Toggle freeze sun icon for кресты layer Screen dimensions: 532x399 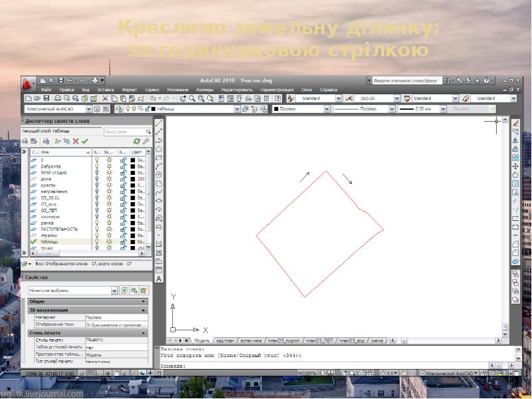click(x=109, y=186)
